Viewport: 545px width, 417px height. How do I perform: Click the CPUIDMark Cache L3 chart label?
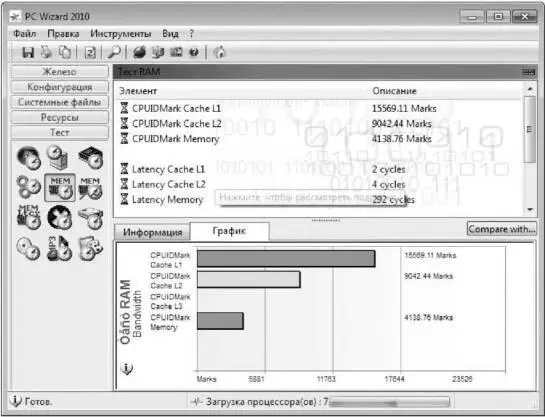[x=170, y=301]
